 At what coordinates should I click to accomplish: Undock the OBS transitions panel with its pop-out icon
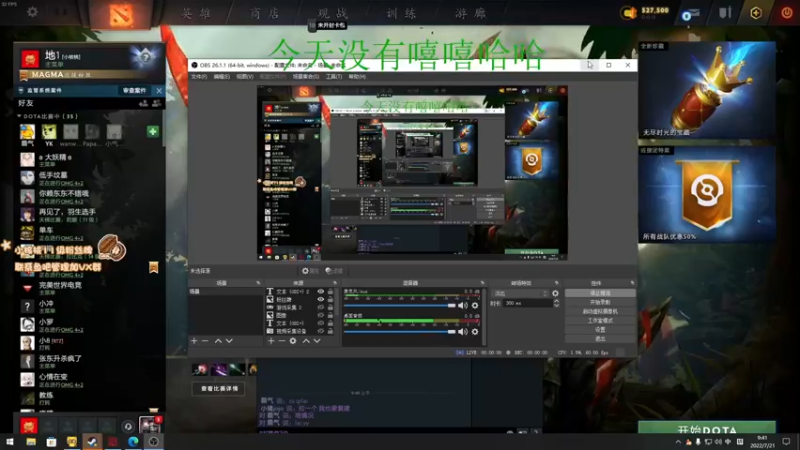click(557, 283)
